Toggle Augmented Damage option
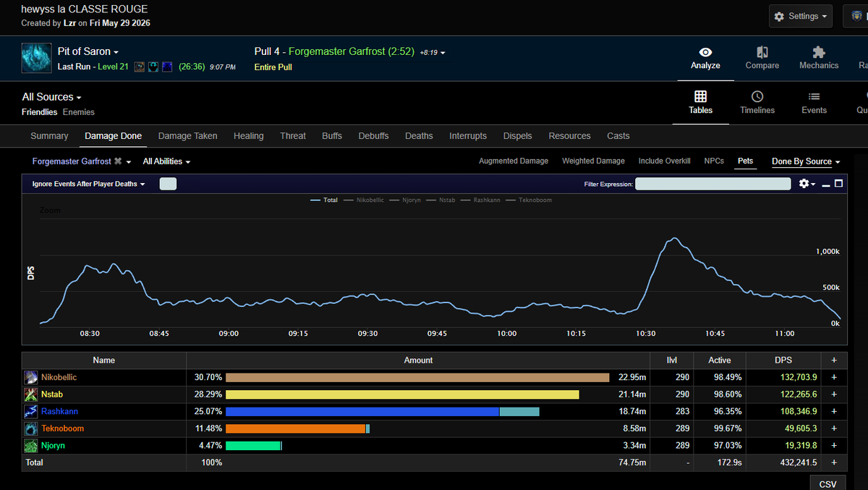The height and width of the screenshot is (490, 868). (514, 161)
